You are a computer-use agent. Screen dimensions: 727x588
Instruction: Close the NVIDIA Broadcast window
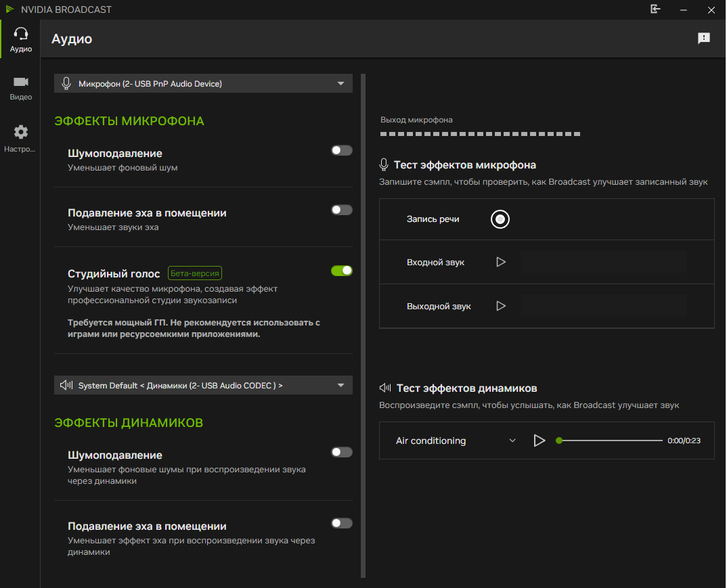tap(711, 9)
